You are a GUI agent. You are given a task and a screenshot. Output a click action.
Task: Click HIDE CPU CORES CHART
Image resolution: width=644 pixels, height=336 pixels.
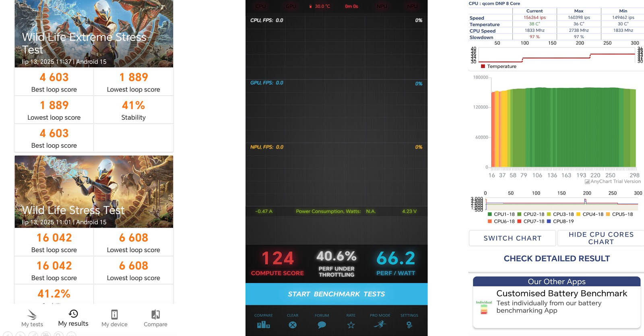click(x=601, y=238)
